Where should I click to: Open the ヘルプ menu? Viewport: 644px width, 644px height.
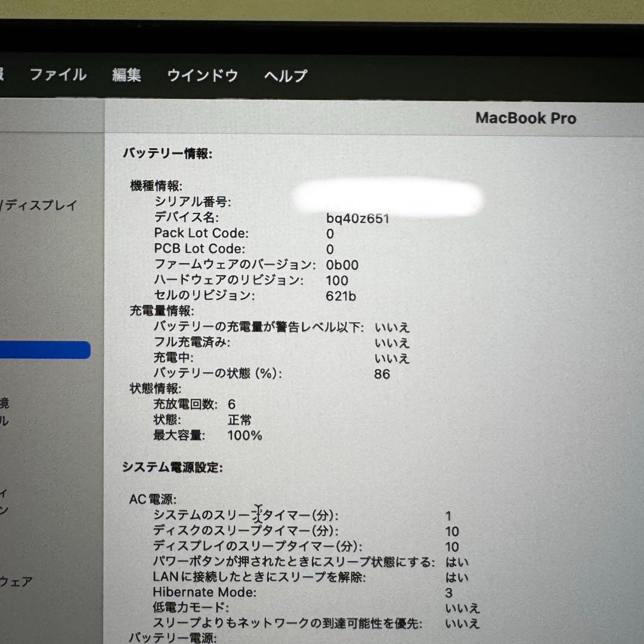[x=285, y=75]
